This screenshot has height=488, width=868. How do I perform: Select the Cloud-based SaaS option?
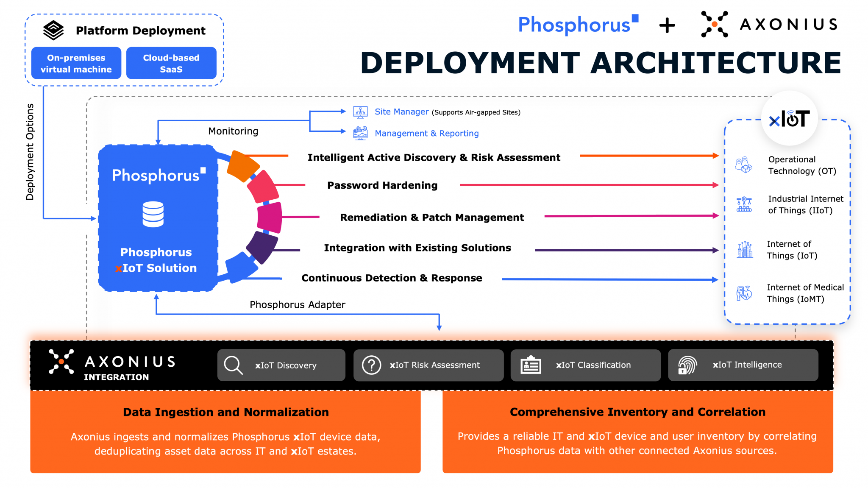[x=171, y=63]
